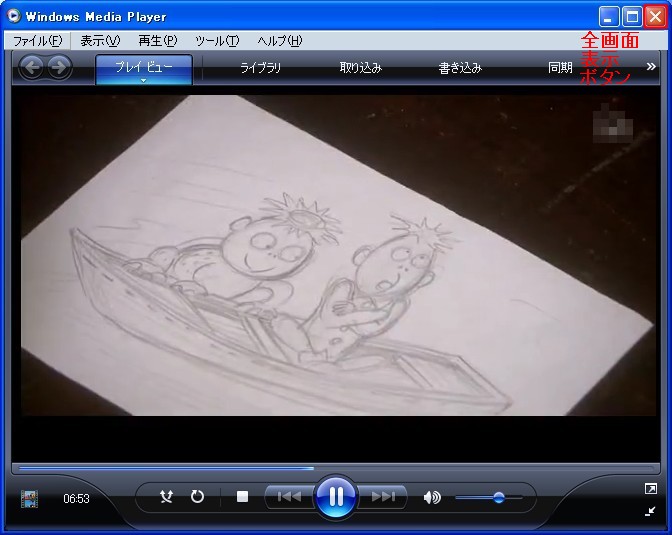Viewport: 672px width, 535px height.
Task: Minimize the Windows Media Player window
Action: tap(609, 17)
